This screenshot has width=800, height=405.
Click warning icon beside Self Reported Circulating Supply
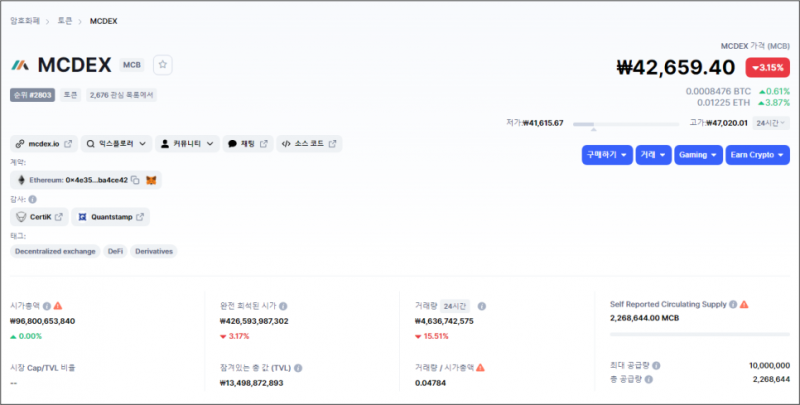[744, 303]
